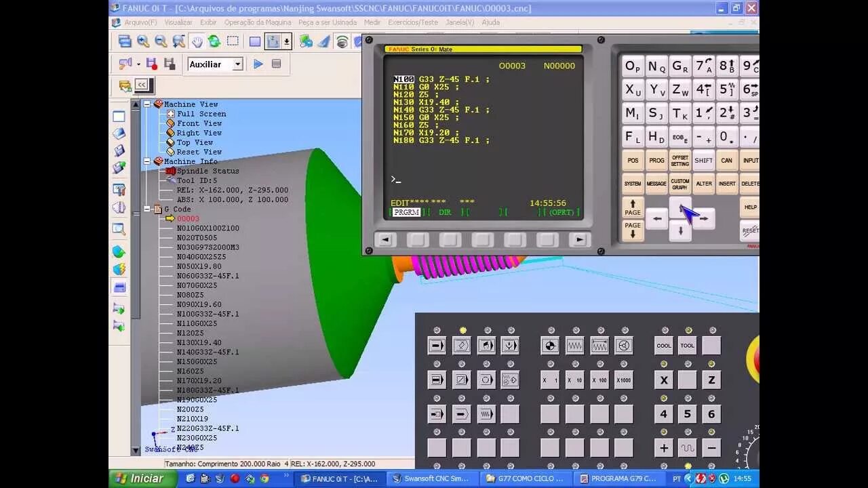Screen dimensions: 868x488
Task: Switch to Swansoft CNC Sim taskbar window
Action: pos(431,479)
